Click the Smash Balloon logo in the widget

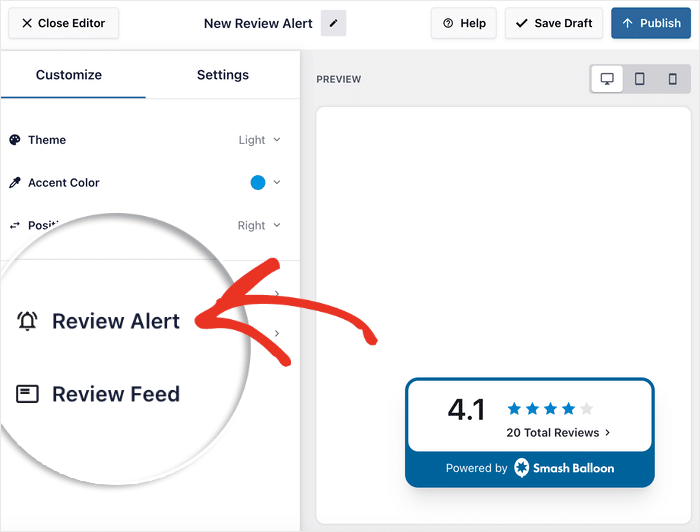(522, 468)
